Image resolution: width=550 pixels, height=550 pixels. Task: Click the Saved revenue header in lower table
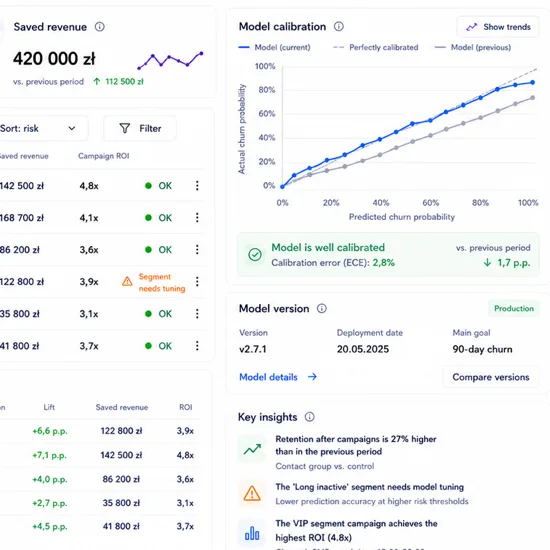122,407
